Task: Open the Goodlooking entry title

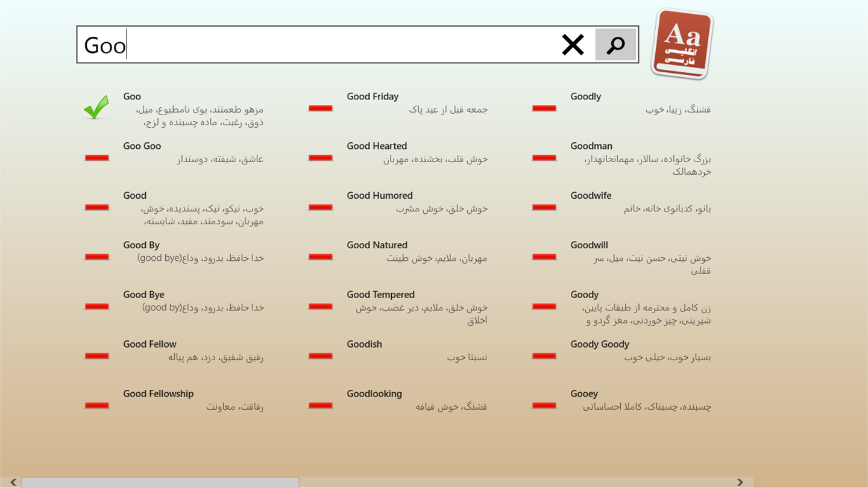Action: [x=374, y=394]
